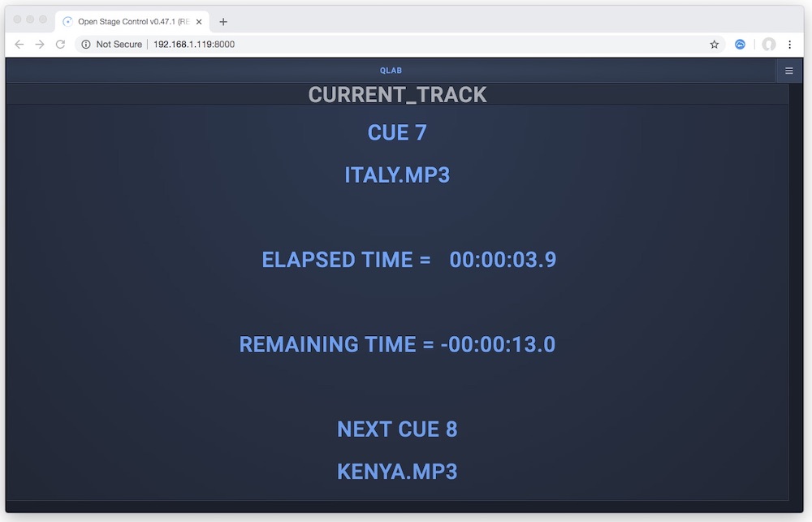This screenshot has width=812, height=522.
Task: Open the Chrome profile avatar
Action: (768, 45)
